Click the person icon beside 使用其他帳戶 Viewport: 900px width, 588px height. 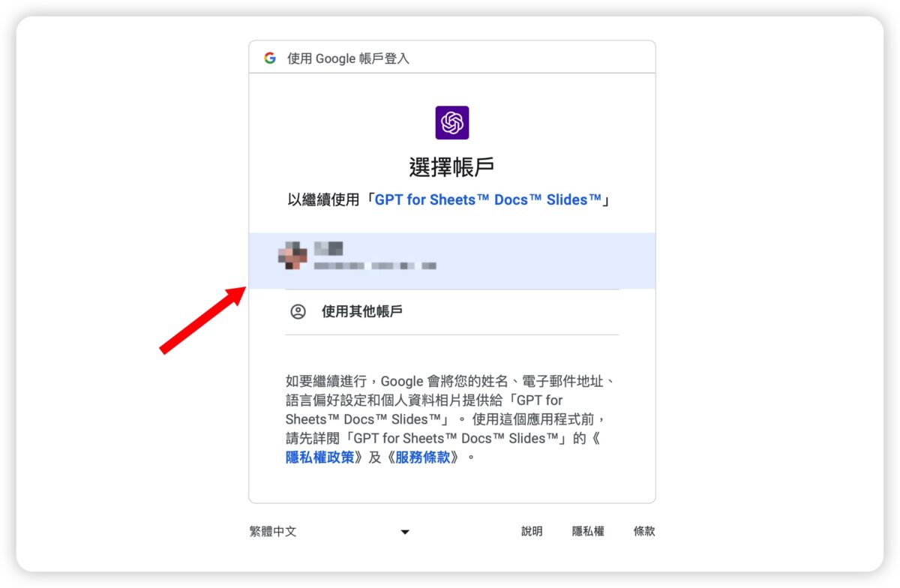[x=298, y=311]
